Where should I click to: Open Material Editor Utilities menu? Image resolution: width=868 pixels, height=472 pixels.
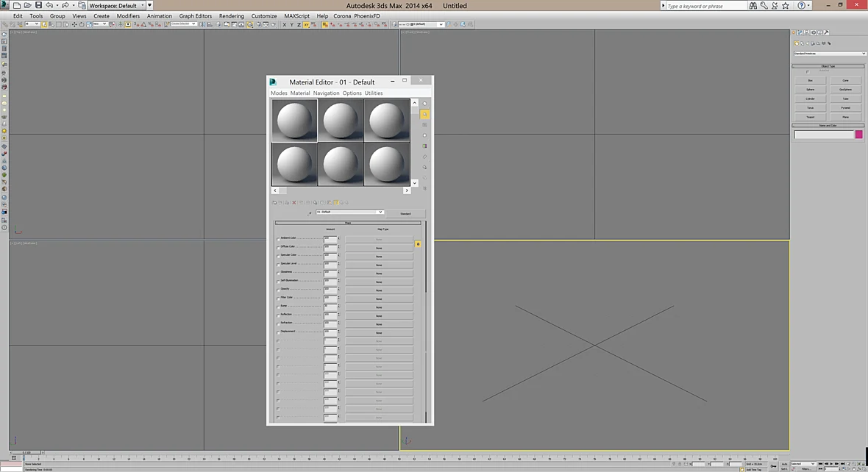click(374, 93)
